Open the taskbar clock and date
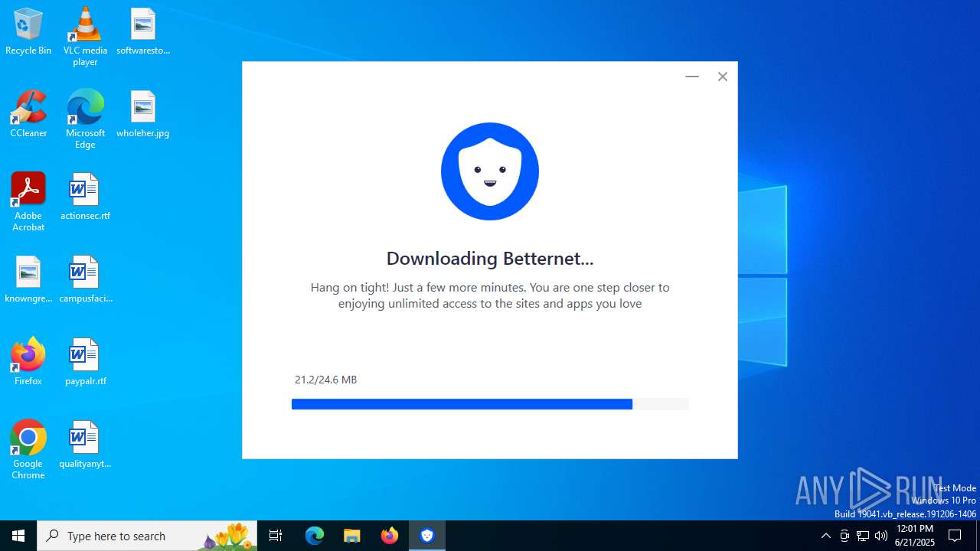980x551 pixels. click(915, 536)
